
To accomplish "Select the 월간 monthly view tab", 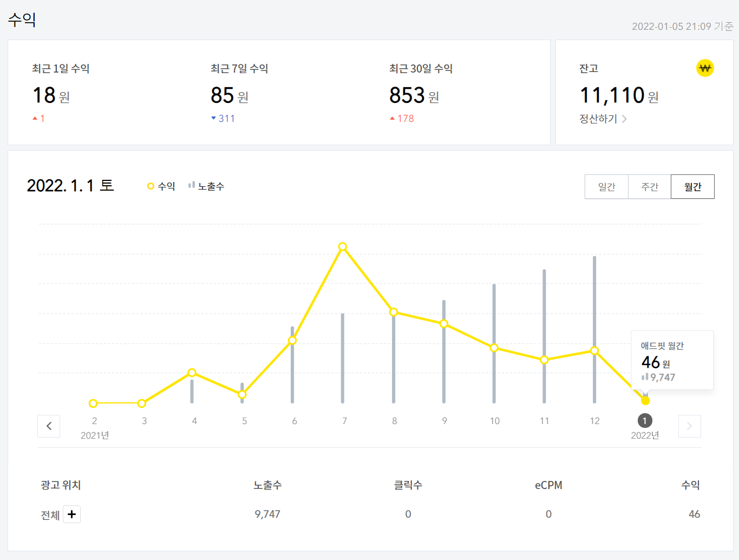I will 692,187.
